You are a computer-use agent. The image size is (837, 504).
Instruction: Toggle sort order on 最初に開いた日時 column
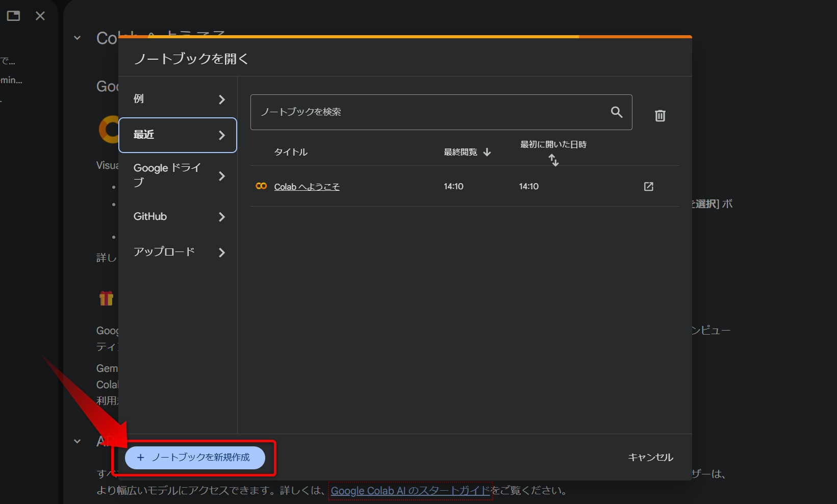[554, 160]
